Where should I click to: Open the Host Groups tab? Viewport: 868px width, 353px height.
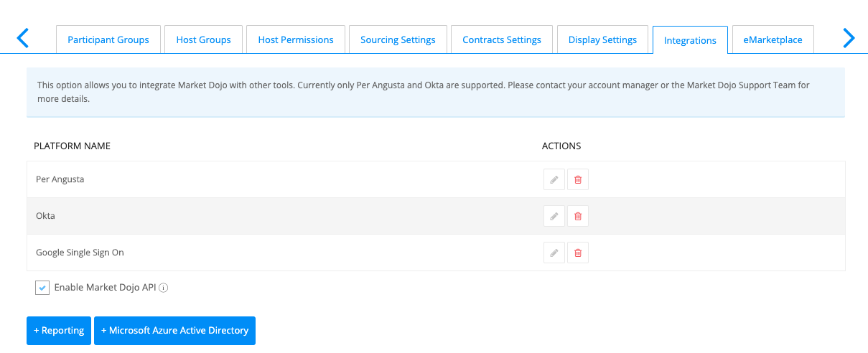pos(204,39)
